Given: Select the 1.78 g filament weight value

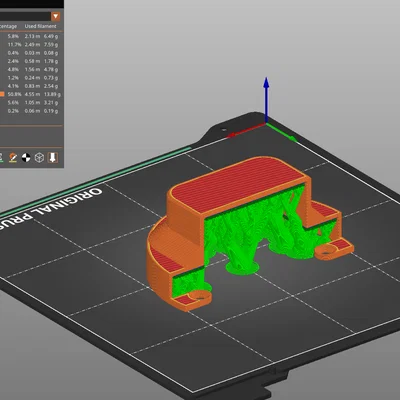Looking at the screenshot, I should pyautogui.click(x=51, y=61).
